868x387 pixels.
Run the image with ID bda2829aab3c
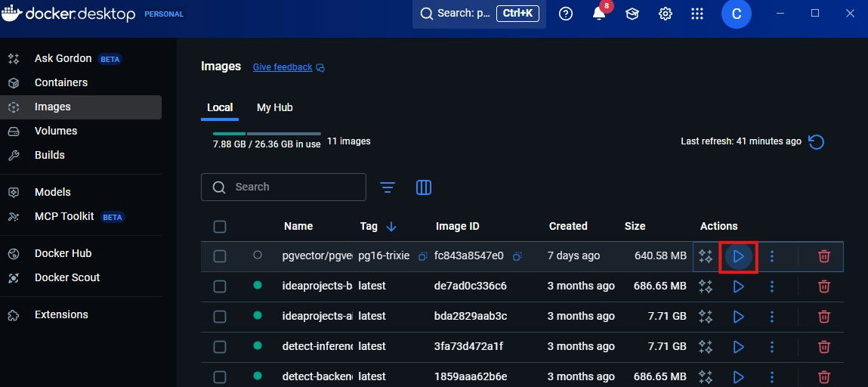[x=738, y=316]
